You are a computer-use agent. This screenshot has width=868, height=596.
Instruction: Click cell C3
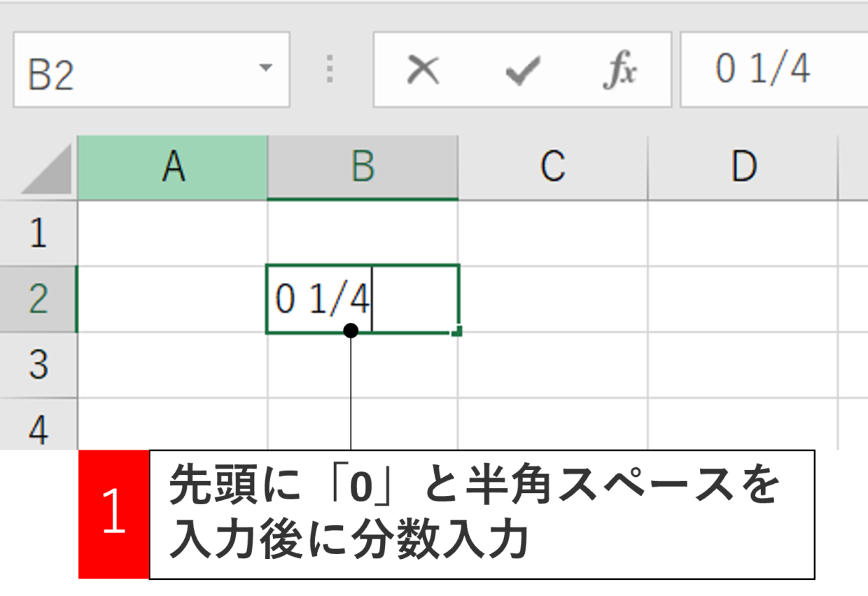pyautogui.click(x=553, y=365)
